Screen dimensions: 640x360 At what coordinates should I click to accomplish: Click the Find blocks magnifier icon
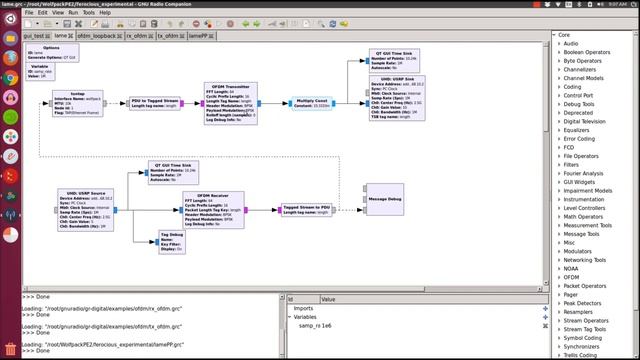tap(321, 24)
